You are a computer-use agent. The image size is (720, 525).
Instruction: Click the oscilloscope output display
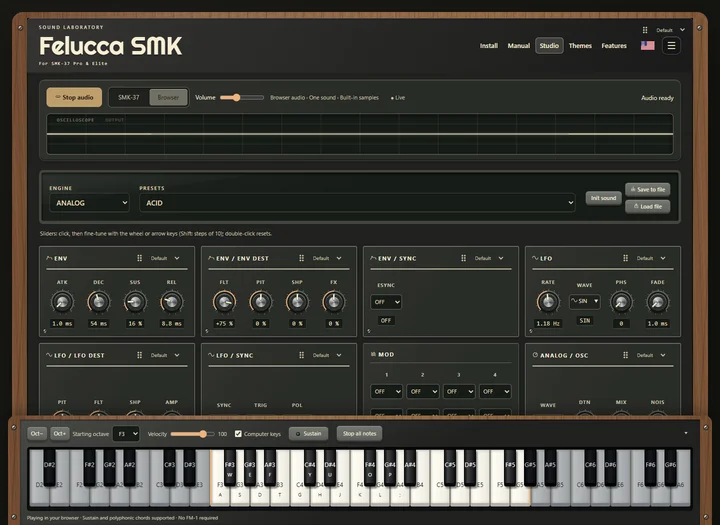tap(360, 134)
